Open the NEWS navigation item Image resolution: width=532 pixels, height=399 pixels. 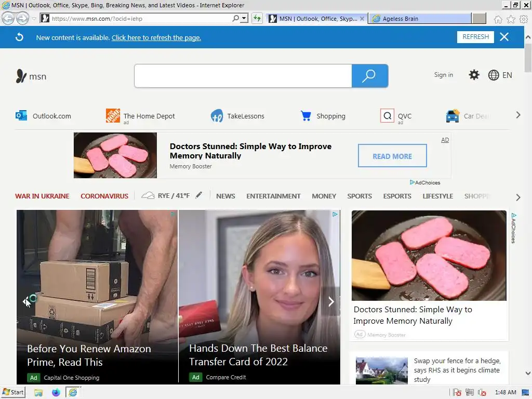point(225,196)
